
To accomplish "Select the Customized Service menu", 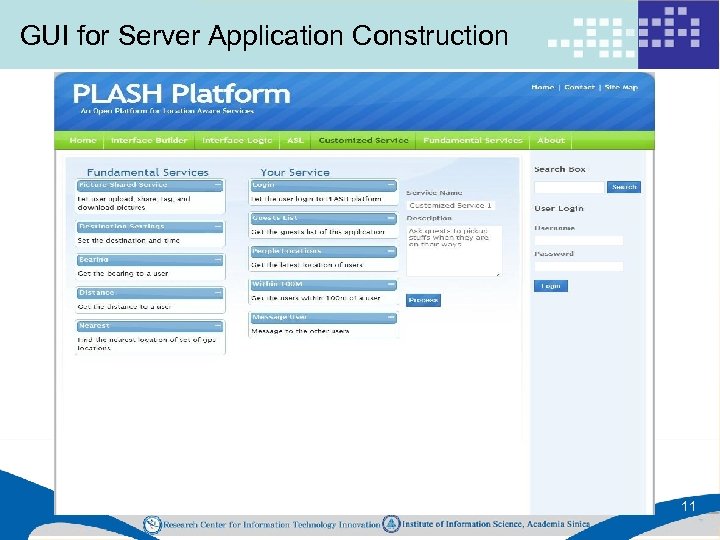I will [x=363, y=141].
